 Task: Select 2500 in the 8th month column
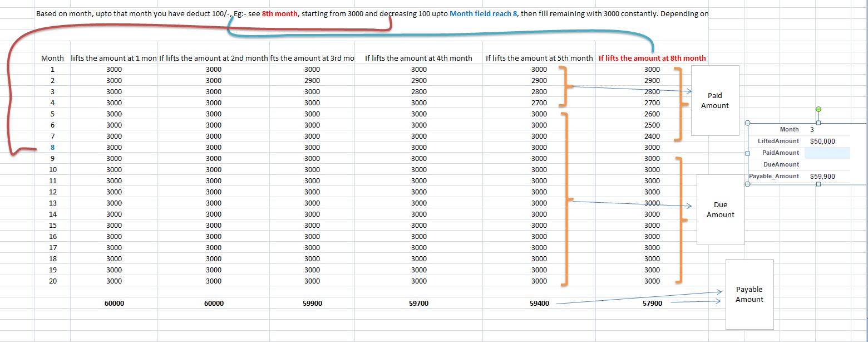point(652,125)
